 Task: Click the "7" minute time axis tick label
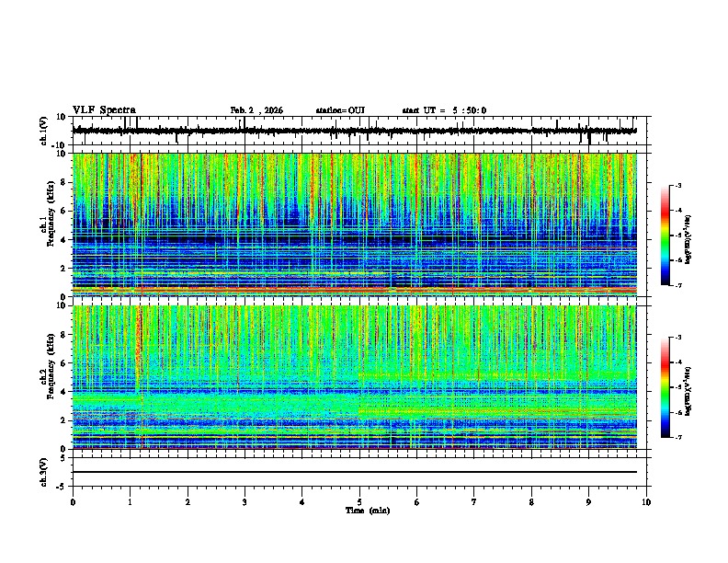tap(474, 502)
